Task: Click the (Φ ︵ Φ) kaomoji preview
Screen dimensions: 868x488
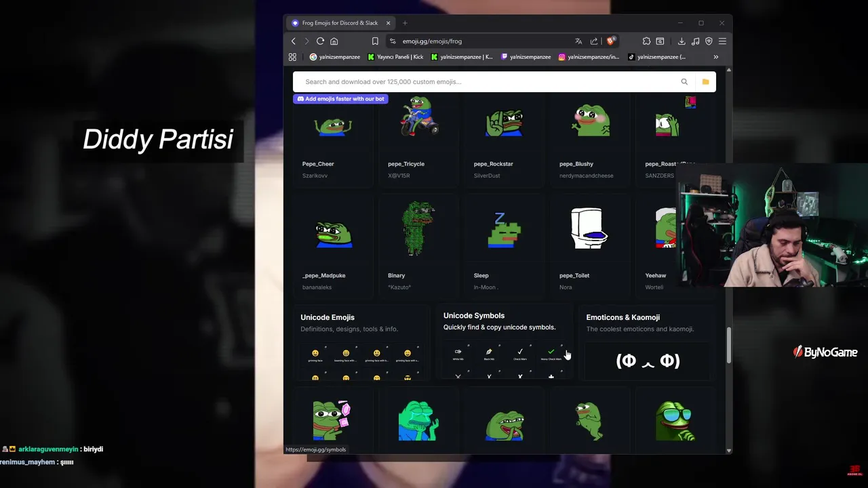Action: click(x=648, y=361)
